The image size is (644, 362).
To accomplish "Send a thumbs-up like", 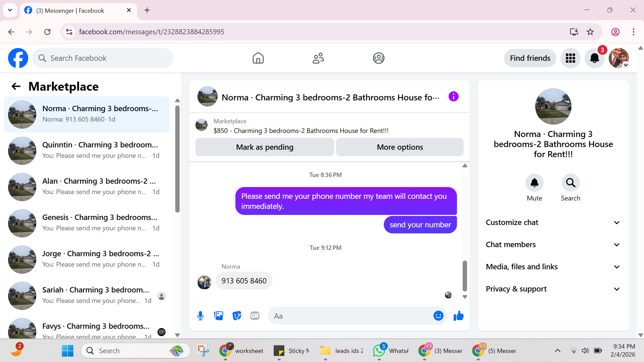I will (458, 316).
